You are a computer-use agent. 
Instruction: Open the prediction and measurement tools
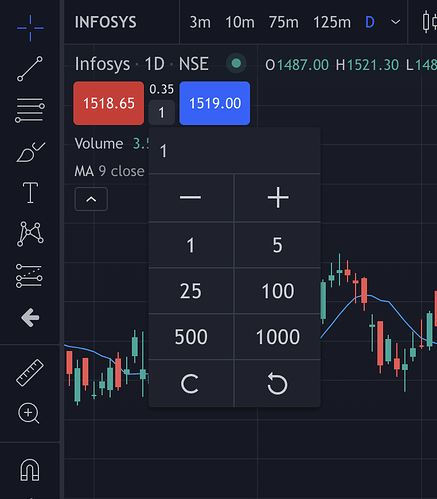coord(29,276)
